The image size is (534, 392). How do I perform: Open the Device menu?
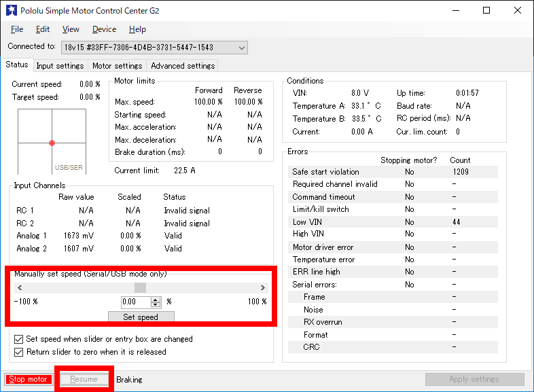coord(104,29)
